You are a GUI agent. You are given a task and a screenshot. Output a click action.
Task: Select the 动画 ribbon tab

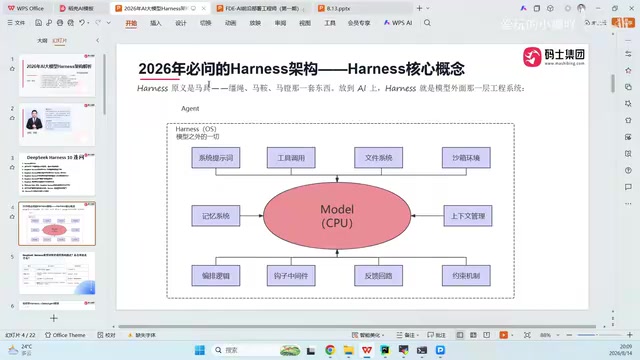point(230,23)
